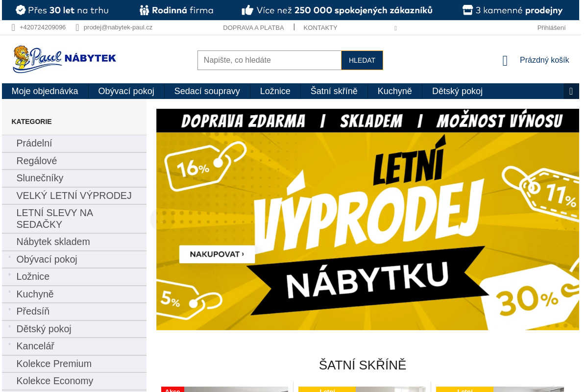Open Nábytek skladem sidebar category
This screenshot has width=588, height=392.
click(74, 242)
